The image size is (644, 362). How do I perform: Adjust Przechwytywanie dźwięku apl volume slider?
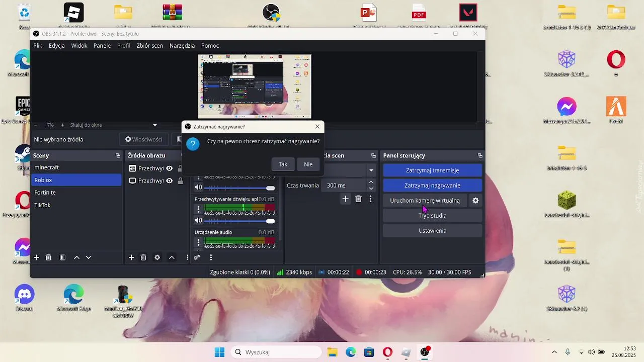[x=239, y=221]
